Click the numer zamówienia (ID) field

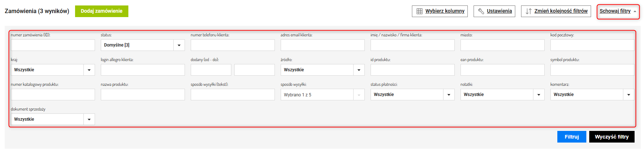click(x=53, y=45)
